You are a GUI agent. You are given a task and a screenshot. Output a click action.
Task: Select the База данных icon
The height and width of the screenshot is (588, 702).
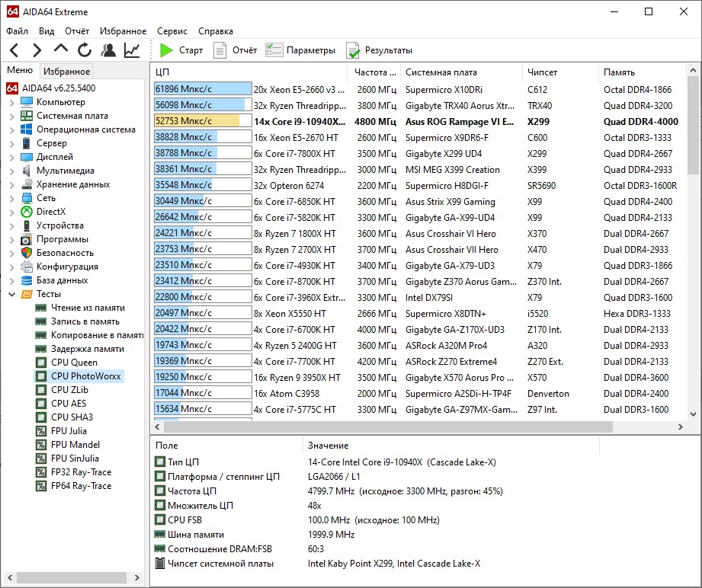[x=27, y=280]
